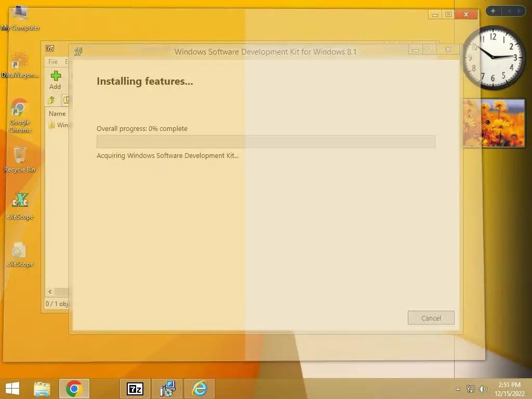Open the Windows Start button

(12, 389)
